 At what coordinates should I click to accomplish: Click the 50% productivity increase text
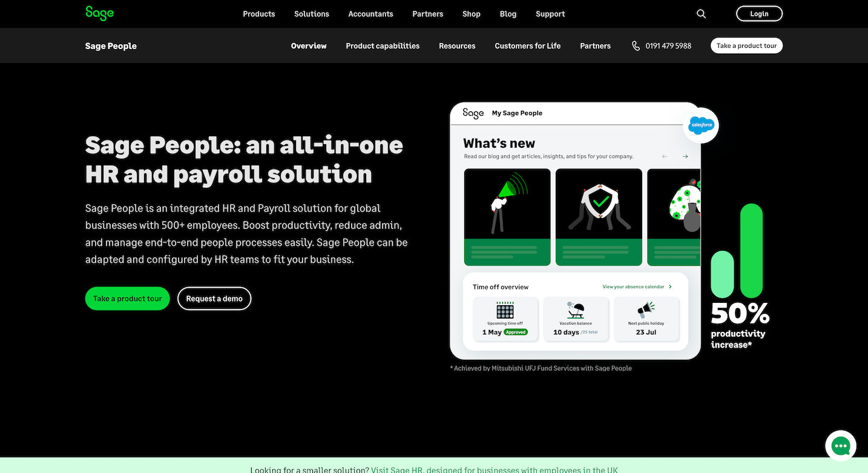[740, 326]
